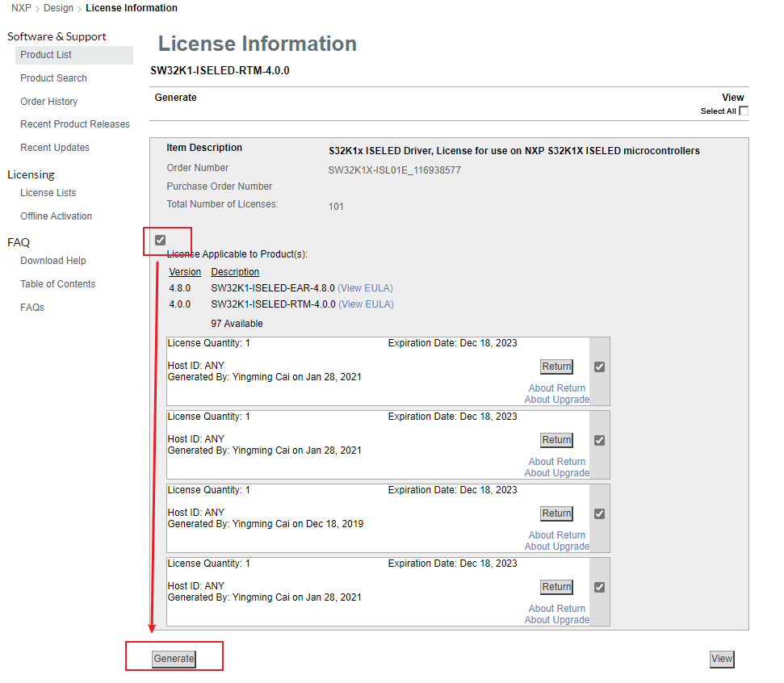The image size is (784, 683).
Task: Open Table of Contents
Action: pos(58,284)
